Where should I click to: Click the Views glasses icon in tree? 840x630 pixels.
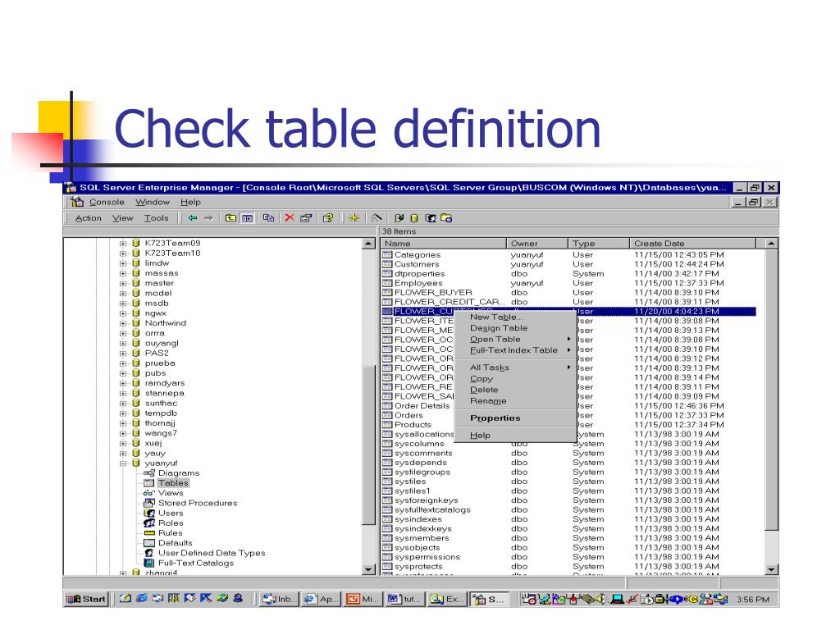pyautogui.click(x=149, y=493)
